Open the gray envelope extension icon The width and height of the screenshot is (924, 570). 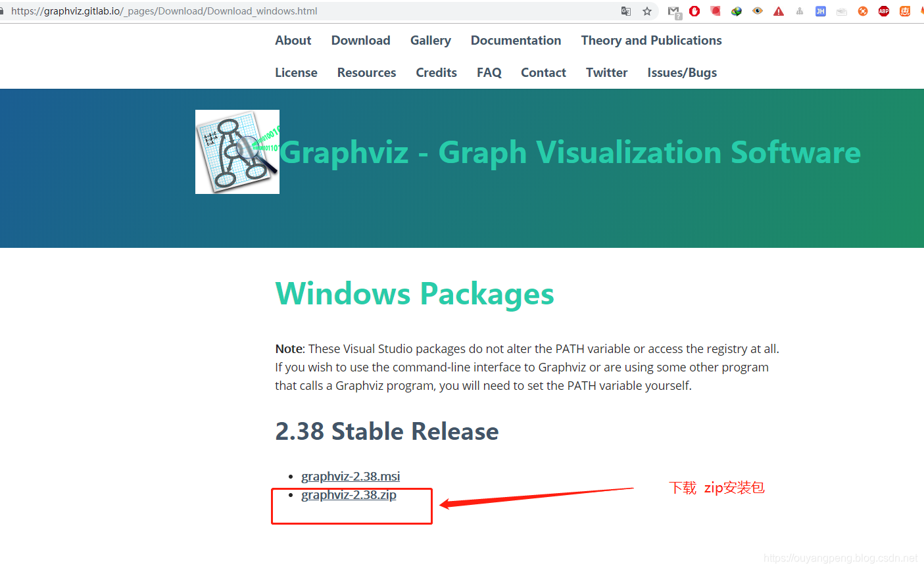tap(842, 11)
